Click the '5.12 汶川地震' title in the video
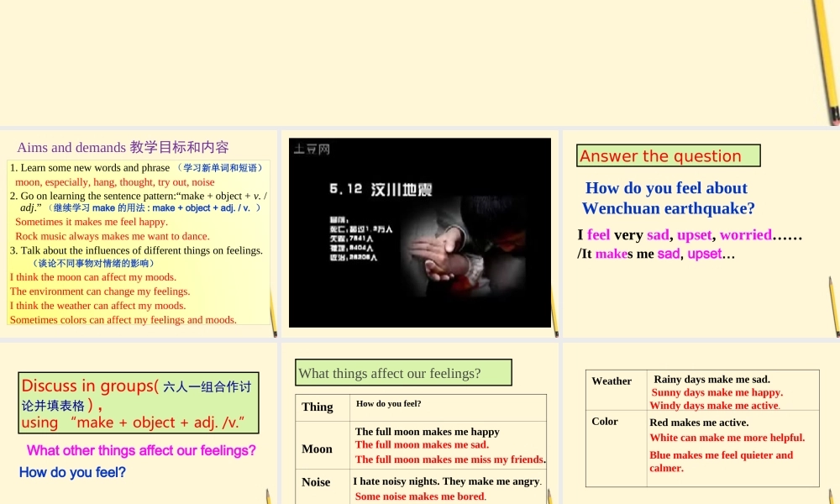840x504 pixels. pos(381,189)
